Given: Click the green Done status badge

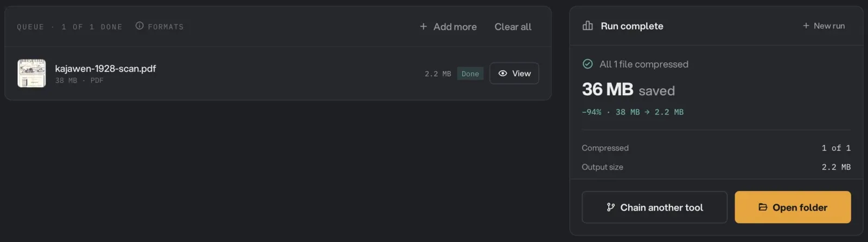Looking at the screenshot, I should click(x=470, y=74).
